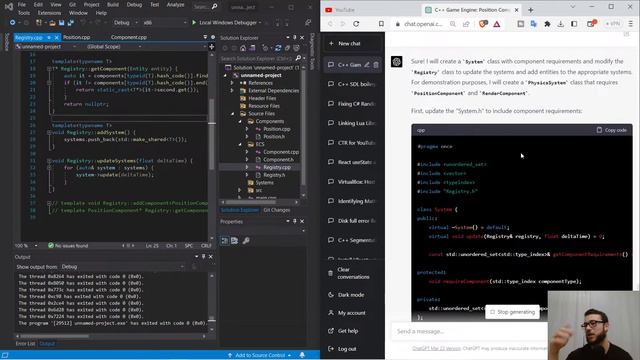640x360 pixels.
Task: Click the Properties categorized view icon
Action: tap(224, 241)
